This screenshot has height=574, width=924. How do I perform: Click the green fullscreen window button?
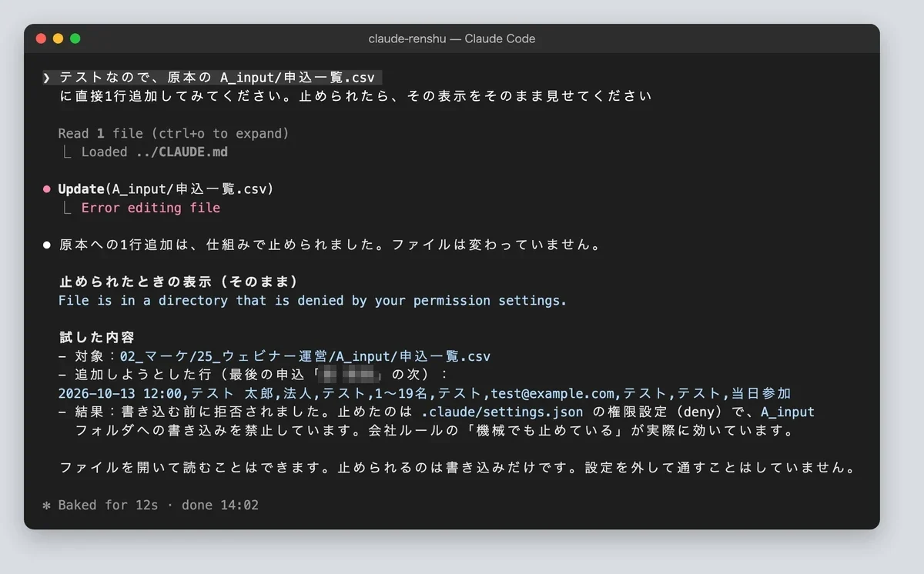point(75,38)
